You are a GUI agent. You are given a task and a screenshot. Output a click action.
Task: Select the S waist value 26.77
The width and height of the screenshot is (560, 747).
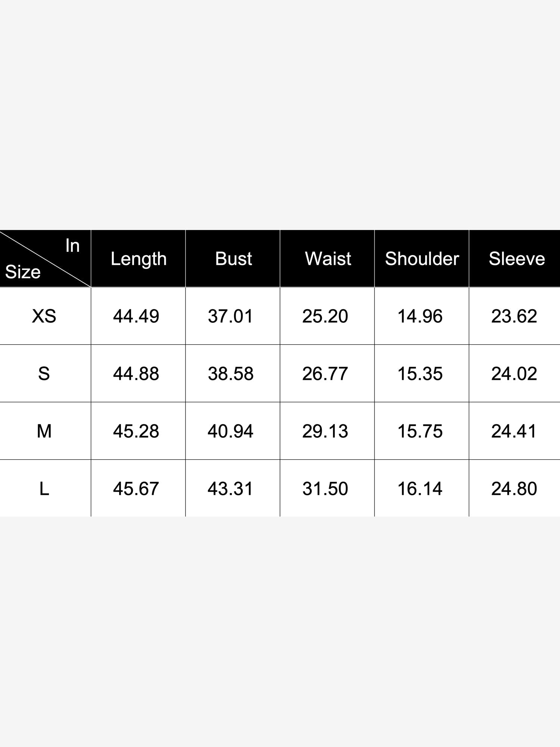pyautogui.click(x=325, y=373)
